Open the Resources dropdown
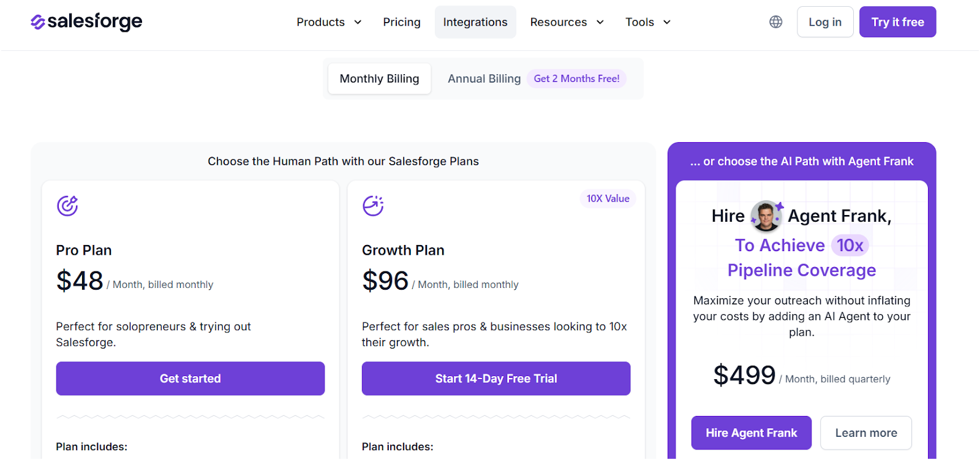Screen dimensions: 980x460 567,21
